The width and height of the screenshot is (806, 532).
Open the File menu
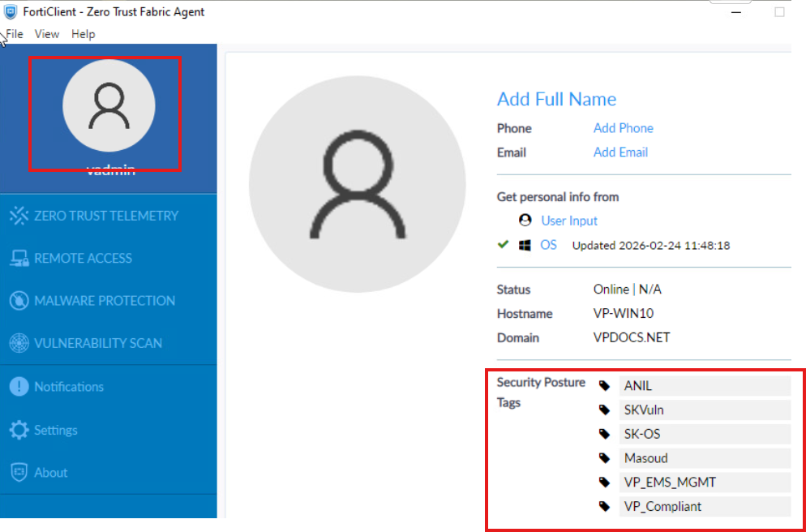(14, 34)
